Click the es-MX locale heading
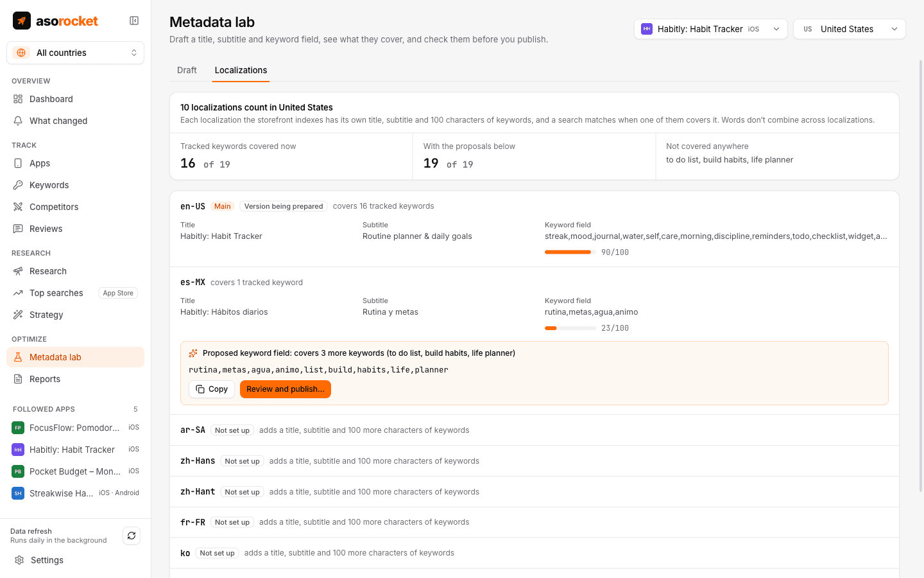The image size is (924, 578). pyautogui.click(x=193, y=282)
